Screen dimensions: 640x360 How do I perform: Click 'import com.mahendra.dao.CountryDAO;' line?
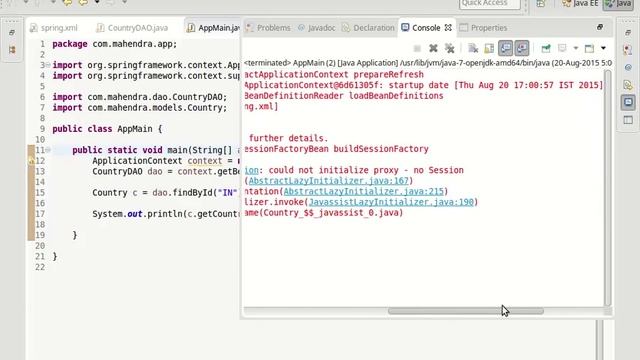[x=140, y=97]
